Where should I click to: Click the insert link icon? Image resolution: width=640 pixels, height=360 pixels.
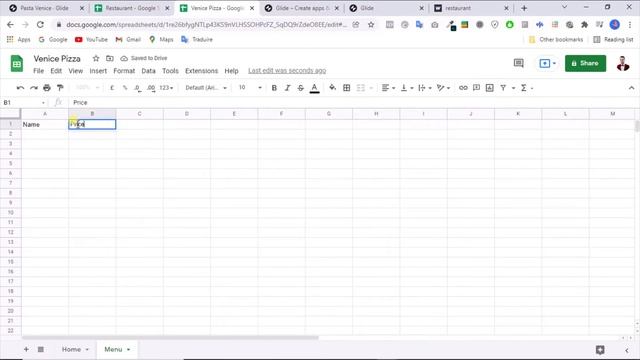click(x=463, y=88)
